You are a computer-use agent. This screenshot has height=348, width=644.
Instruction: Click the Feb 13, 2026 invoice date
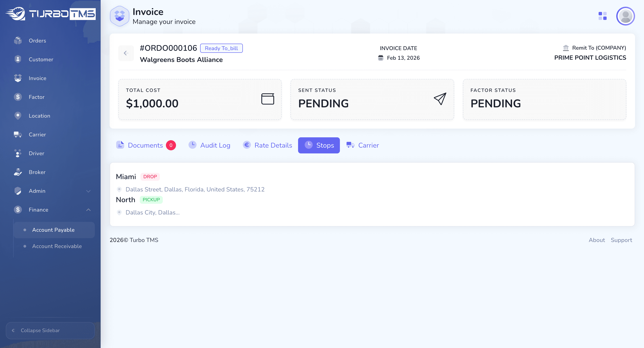point(403,58)
